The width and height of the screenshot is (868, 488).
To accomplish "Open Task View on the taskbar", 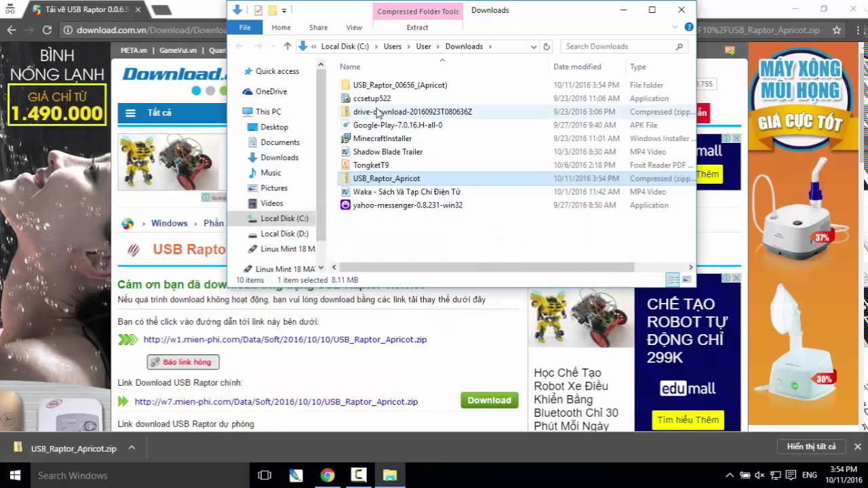I will pyautogui.click(x=264, y=475).
